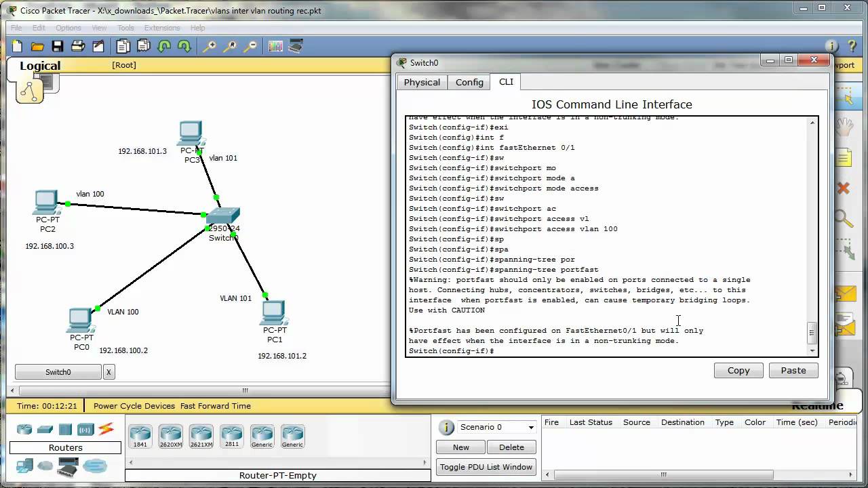Open file using the folder toolbar icon
The height and width of the screenshot is (488, 868).
click(x=37, y=46)
